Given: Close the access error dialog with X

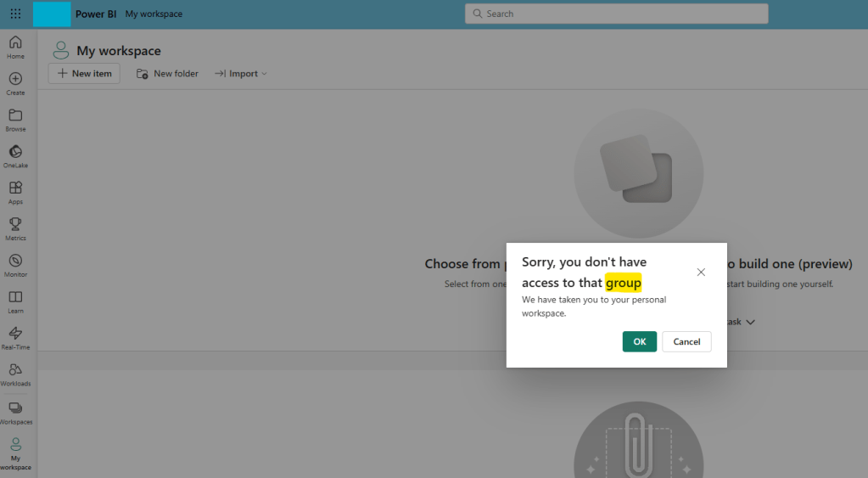Looking at the screenshot, I should point(701,273).
